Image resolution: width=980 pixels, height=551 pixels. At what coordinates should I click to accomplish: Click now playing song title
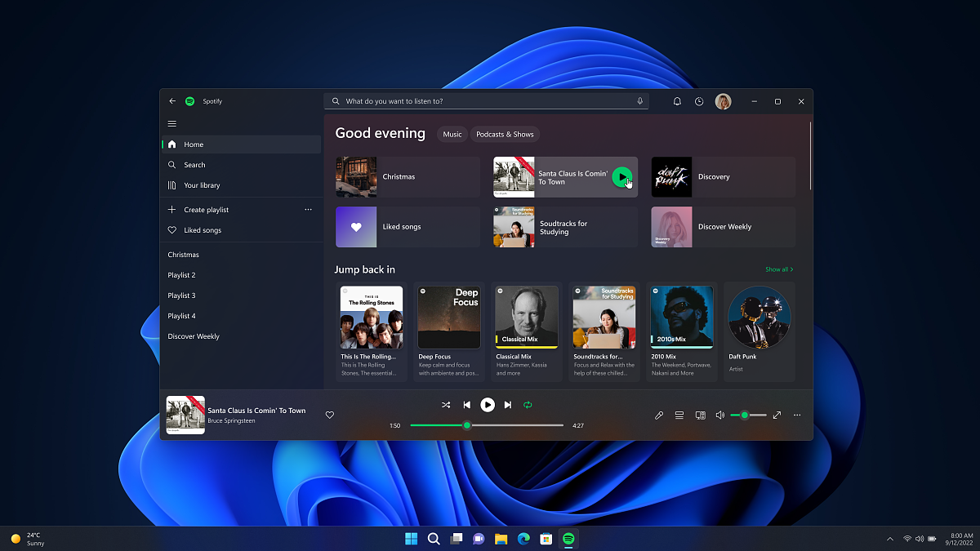[256, 411]
